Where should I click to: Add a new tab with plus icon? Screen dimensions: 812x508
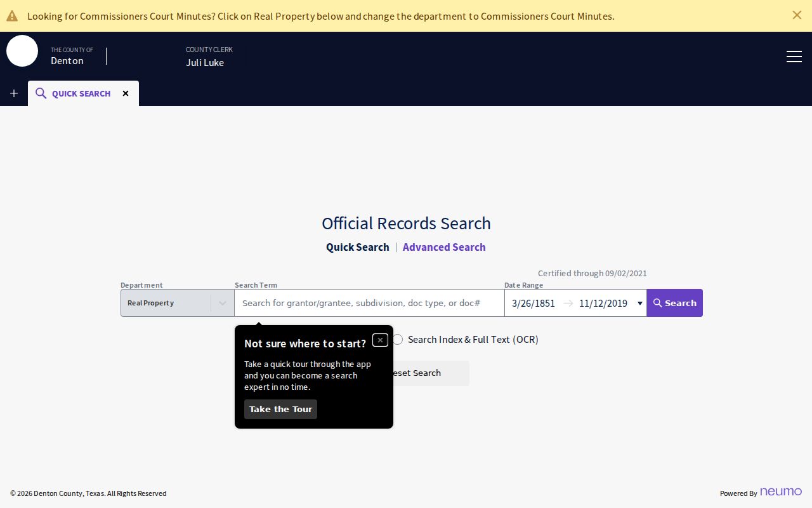[x=14, y=93]
